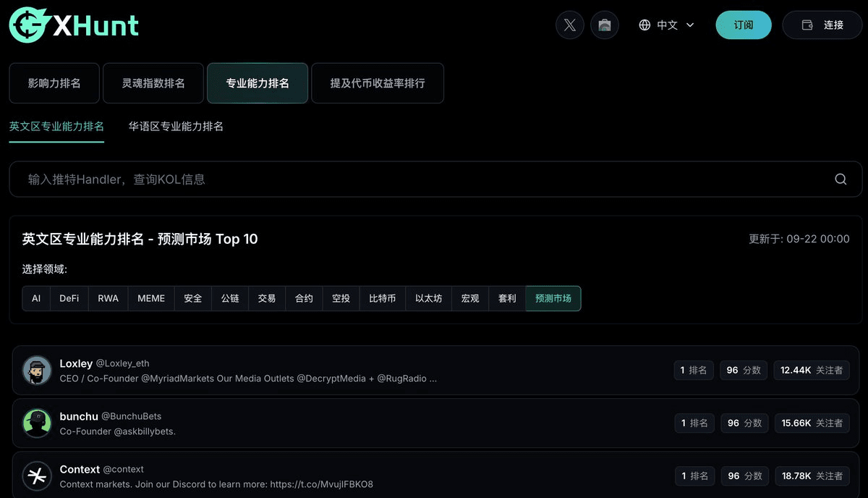This screenshot has height=498, width=868.
Task: Click Context's 18.78K 关注者 badge
Action: point(812,476)
